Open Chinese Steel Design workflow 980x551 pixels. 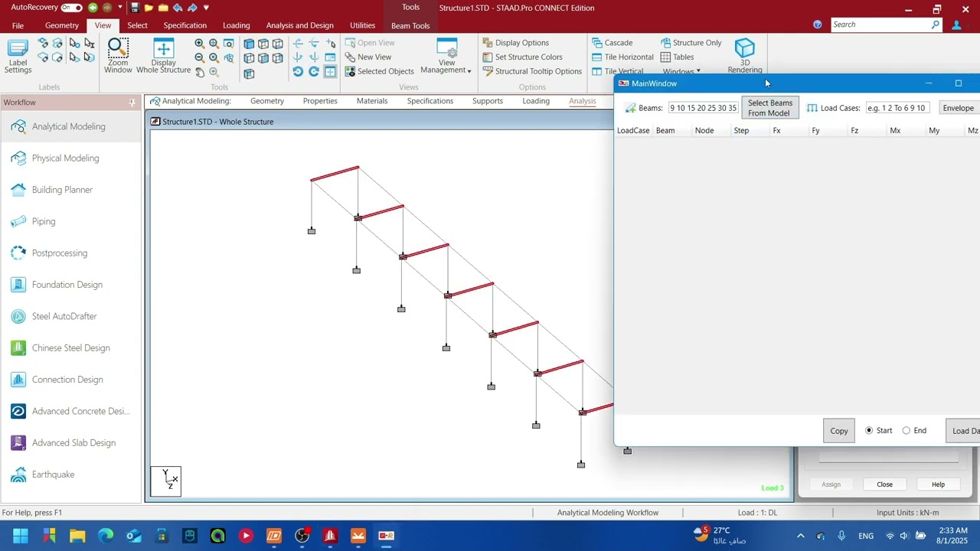[x=70, y=348]
